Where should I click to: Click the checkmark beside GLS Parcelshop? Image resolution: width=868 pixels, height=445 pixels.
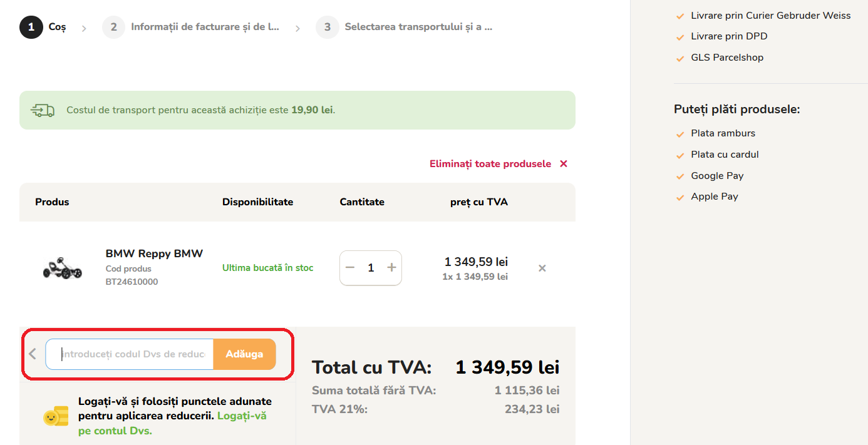[680, 58]
